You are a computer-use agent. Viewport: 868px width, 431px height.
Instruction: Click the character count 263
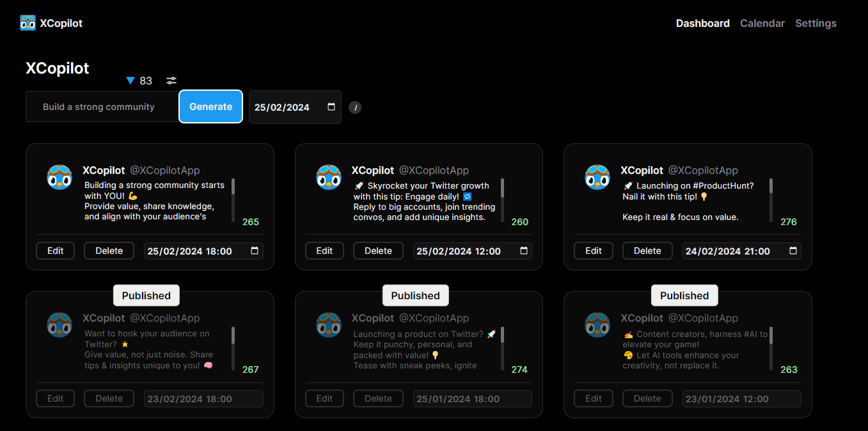(789, 370)
